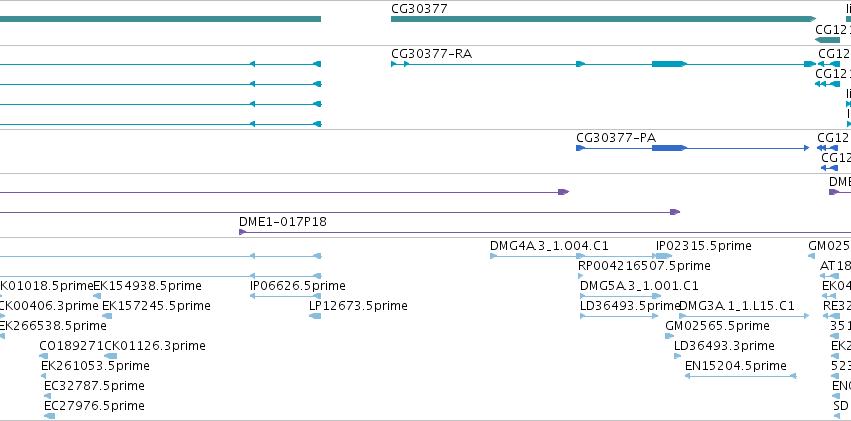Click the EN15204.5prime EST label
The height and width of the screenshot is (421, 851).
tap(735, 366)
